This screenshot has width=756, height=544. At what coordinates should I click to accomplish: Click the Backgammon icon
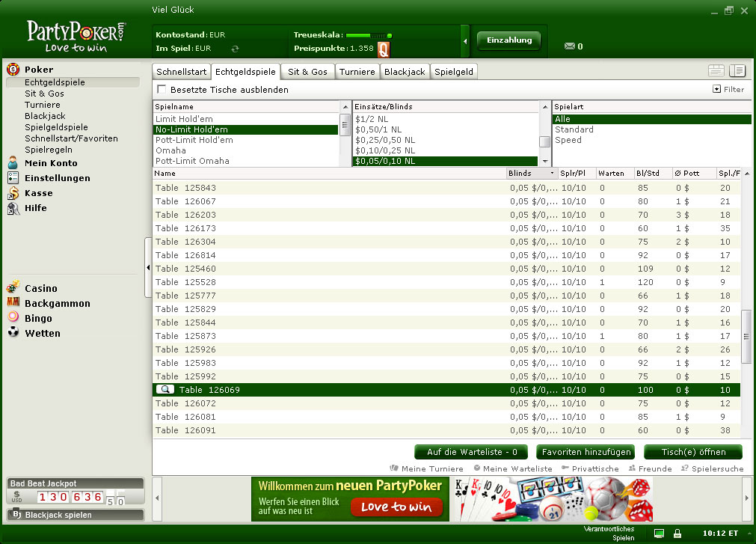(13, 302)
